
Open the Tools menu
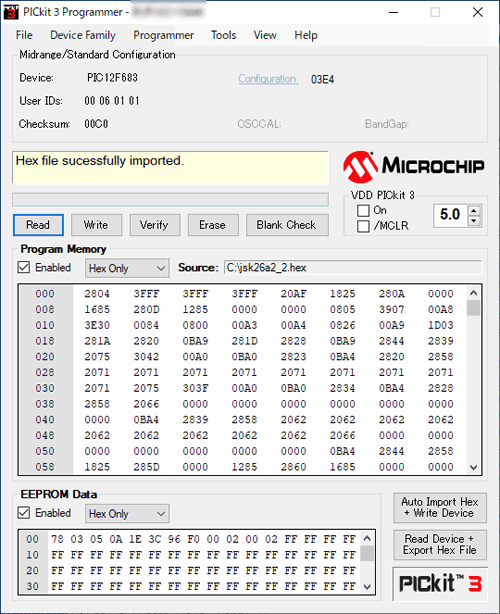(x=224, y=35)
